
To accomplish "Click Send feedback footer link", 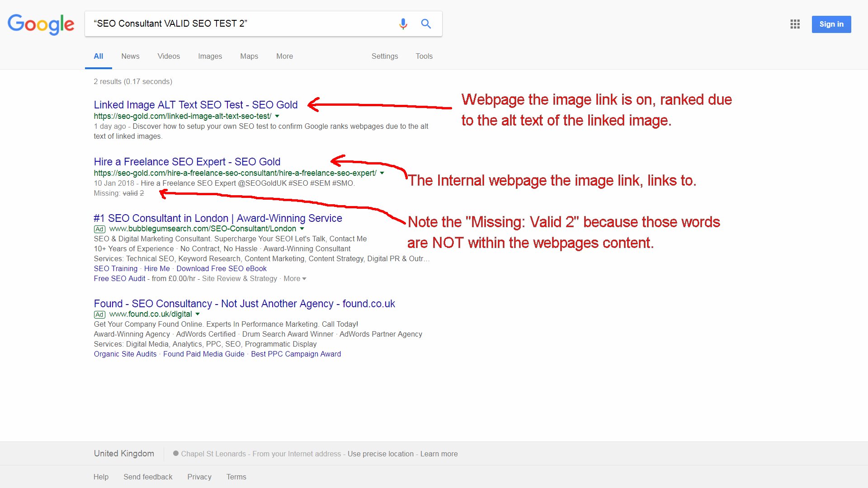I will [148, 477].
